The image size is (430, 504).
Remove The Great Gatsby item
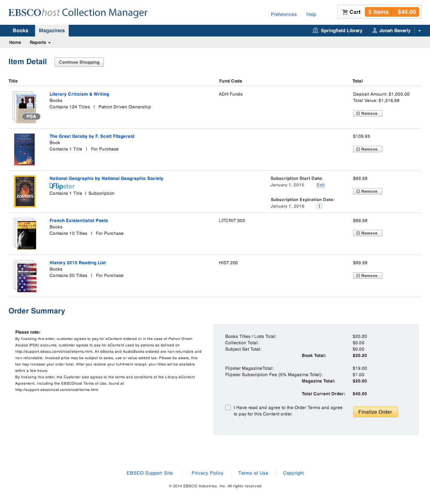367,149
